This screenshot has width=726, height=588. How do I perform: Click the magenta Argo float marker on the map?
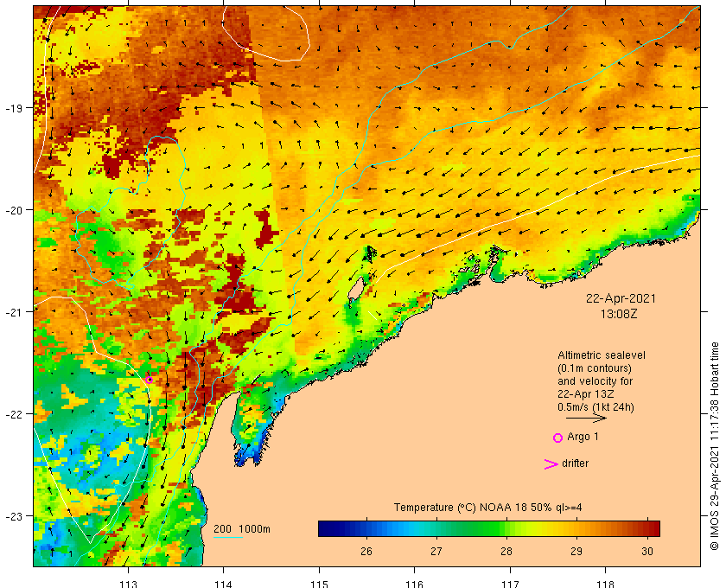[x=149, y=380]
